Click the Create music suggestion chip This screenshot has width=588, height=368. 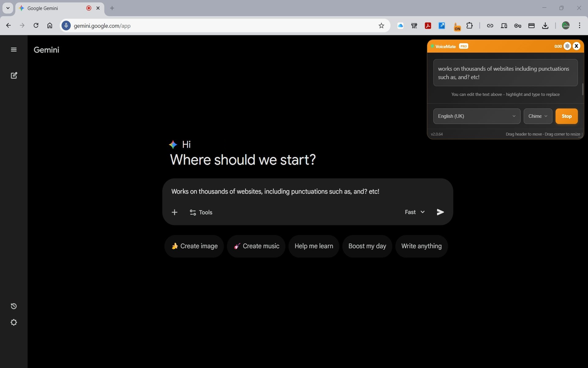click(256, 246)
